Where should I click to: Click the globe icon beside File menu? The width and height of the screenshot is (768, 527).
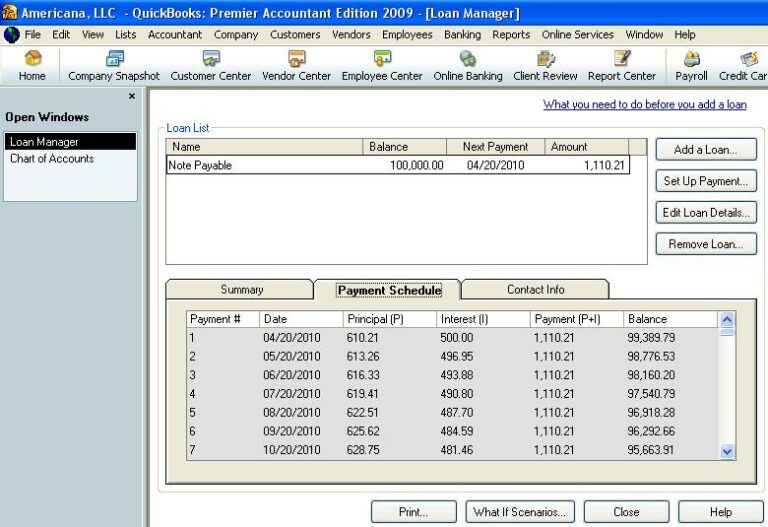[11, 35]
